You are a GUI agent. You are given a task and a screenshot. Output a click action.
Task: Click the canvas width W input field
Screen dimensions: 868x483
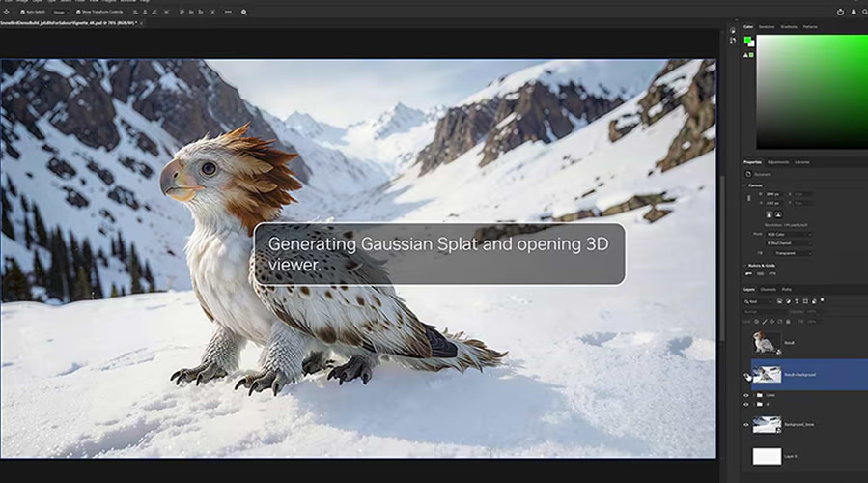772,194
